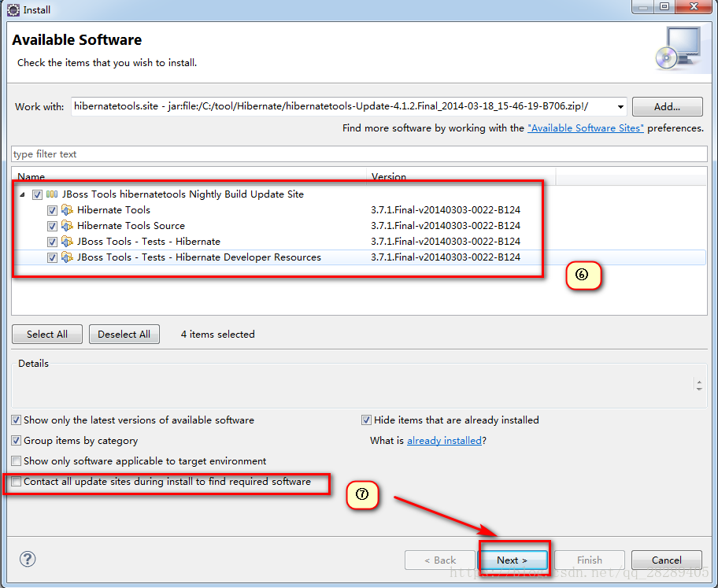Collapse the JBoss Tools update site tree node
The height and width of the screenshot is (588, 718).
[22, 194]
